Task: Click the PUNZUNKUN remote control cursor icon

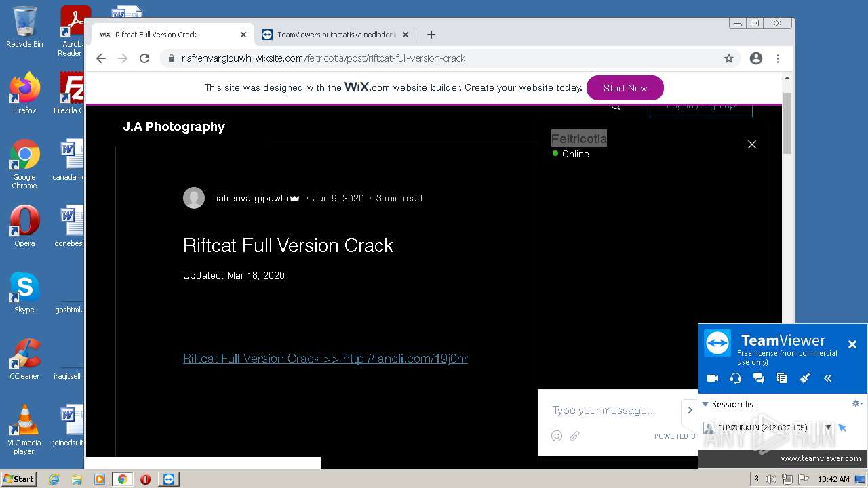Action: click(x=842, y=428)
